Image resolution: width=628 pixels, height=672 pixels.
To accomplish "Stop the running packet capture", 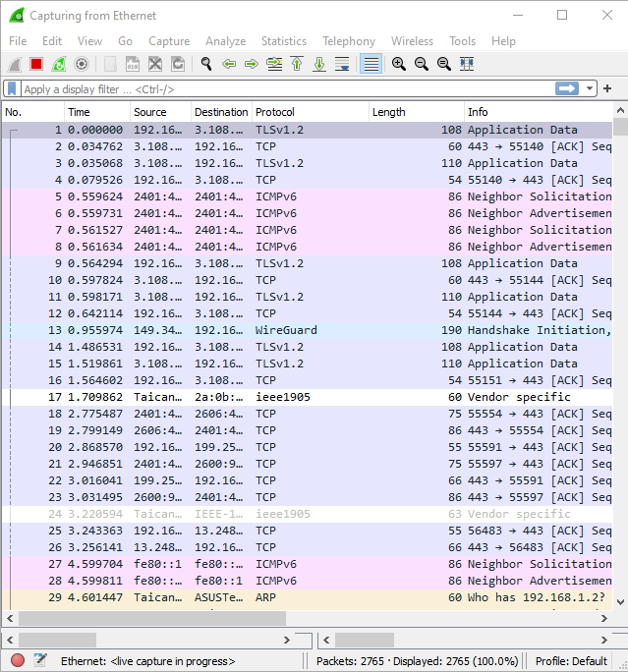I will pyautogui.click(x=36, y=64).
